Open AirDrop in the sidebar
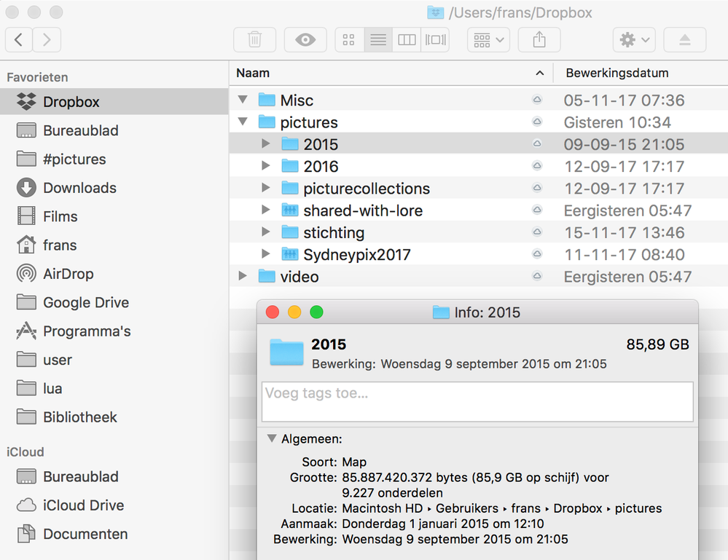 pos(68,274)
